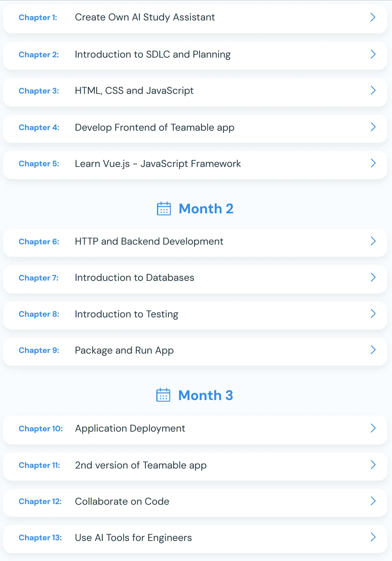Expand Chapter 9 using its chevron arrow

pyautogui.click(x=373, y=350)
